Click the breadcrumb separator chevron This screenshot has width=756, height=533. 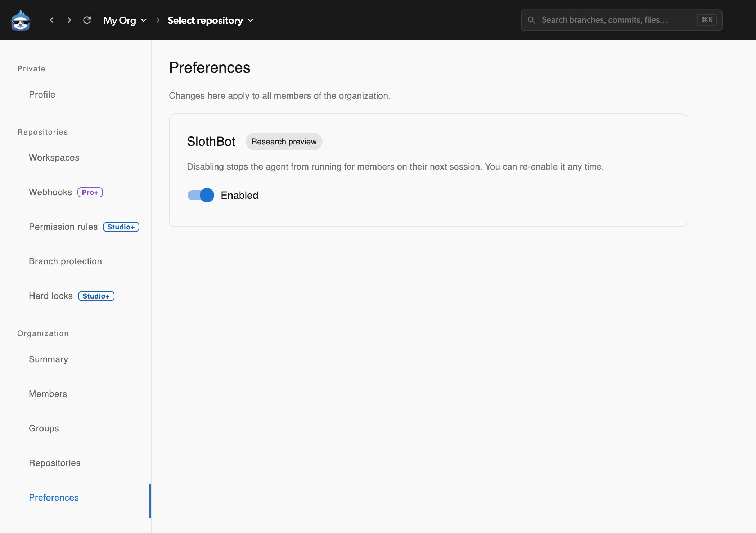pos(158,20)
